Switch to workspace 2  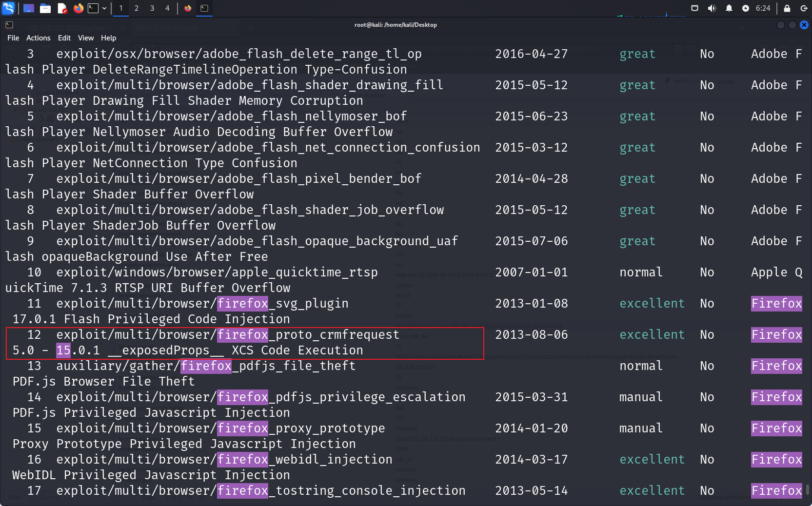137,8
